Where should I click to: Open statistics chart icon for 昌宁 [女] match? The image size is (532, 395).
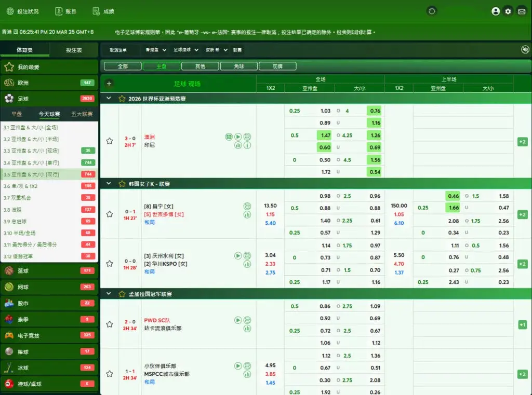(x=247, y=214)
